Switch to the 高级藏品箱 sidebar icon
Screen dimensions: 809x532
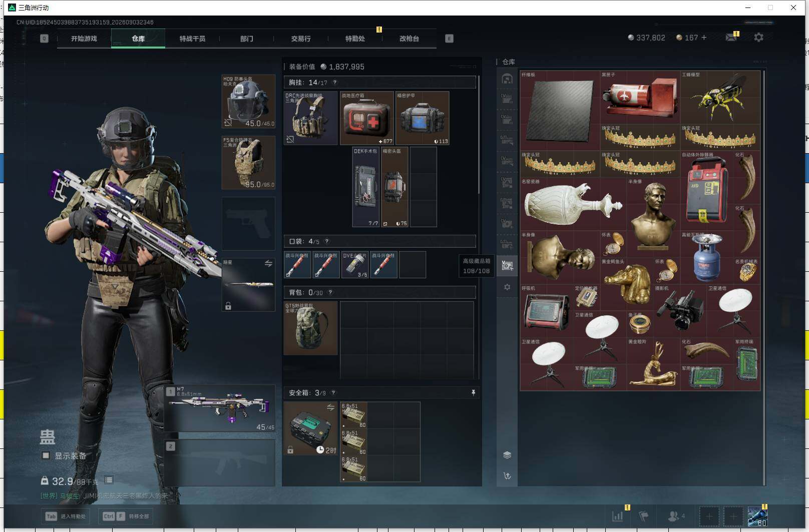coord(507,265)
